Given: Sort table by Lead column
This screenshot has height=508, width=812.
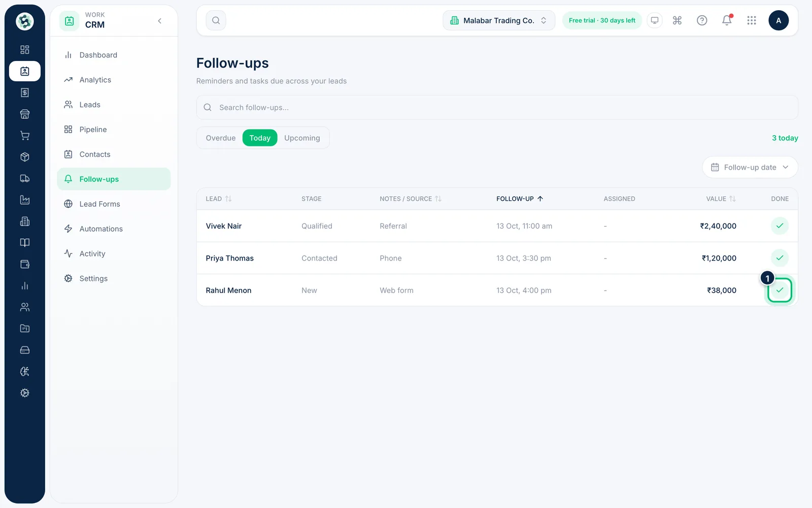Looking at the screenshot, I should [x=219, y=199].
